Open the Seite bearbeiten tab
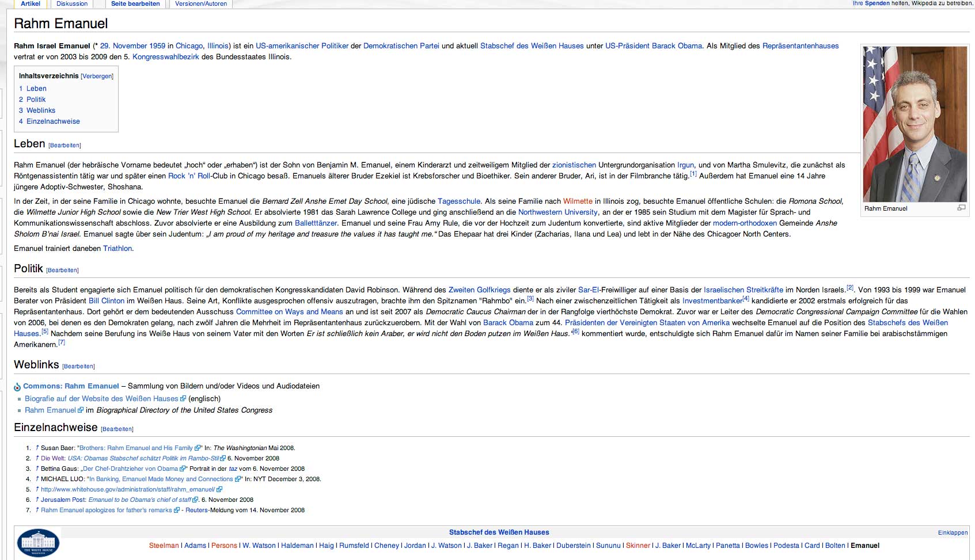975x560 pixels. pos(135,4)
